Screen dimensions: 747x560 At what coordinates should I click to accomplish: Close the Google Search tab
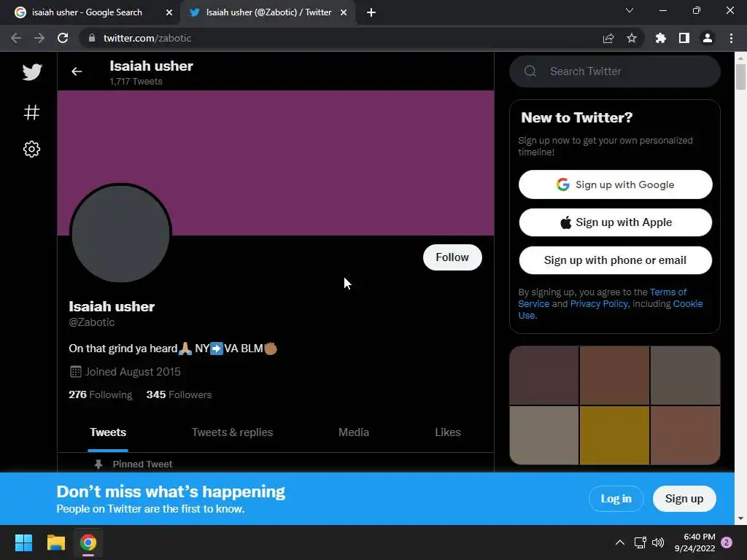(x=169, y=13)
